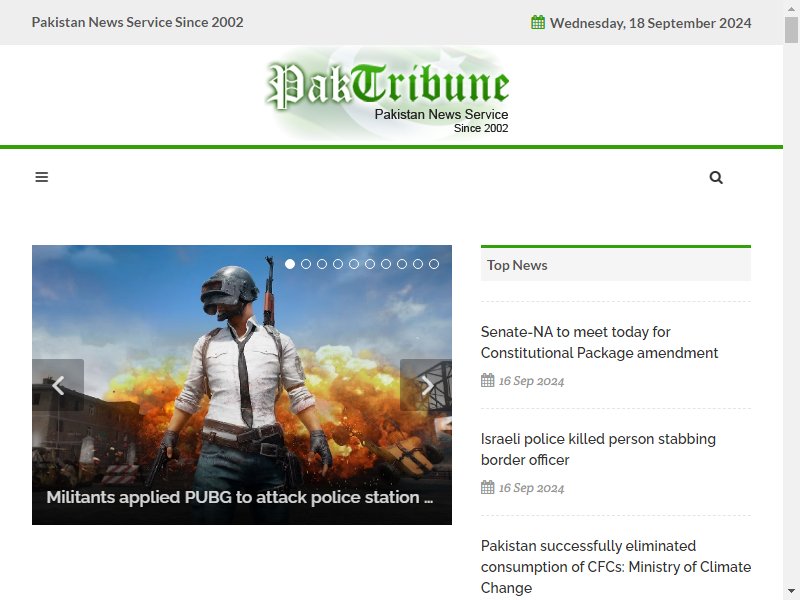Select the fifth slider dot indicator
This screenshot has width=800, height=600.
(354, 264)
